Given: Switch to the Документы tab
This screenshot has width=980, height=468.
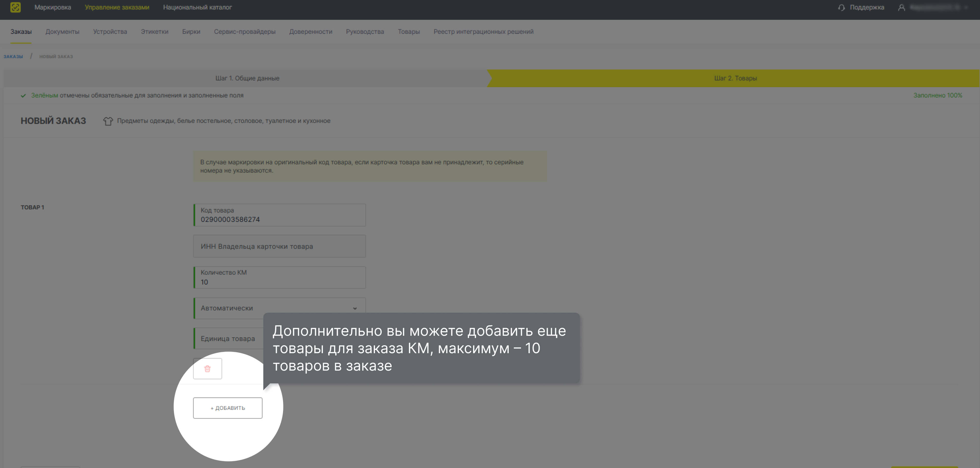Looking at the screenshot, I should (x=62, y=32).
